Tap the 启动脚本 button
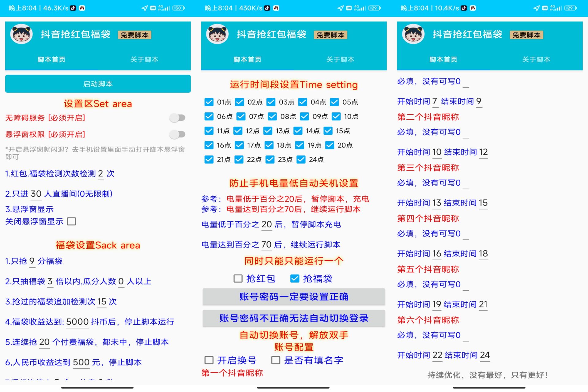The image size is (588, 392). coord(97,83)
